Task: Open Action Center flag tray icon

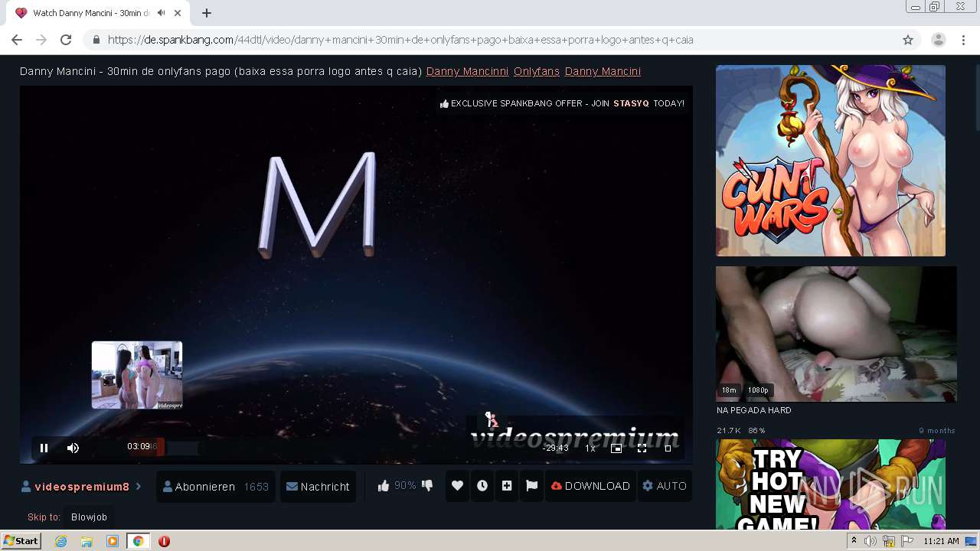Action: pos(907,541)
